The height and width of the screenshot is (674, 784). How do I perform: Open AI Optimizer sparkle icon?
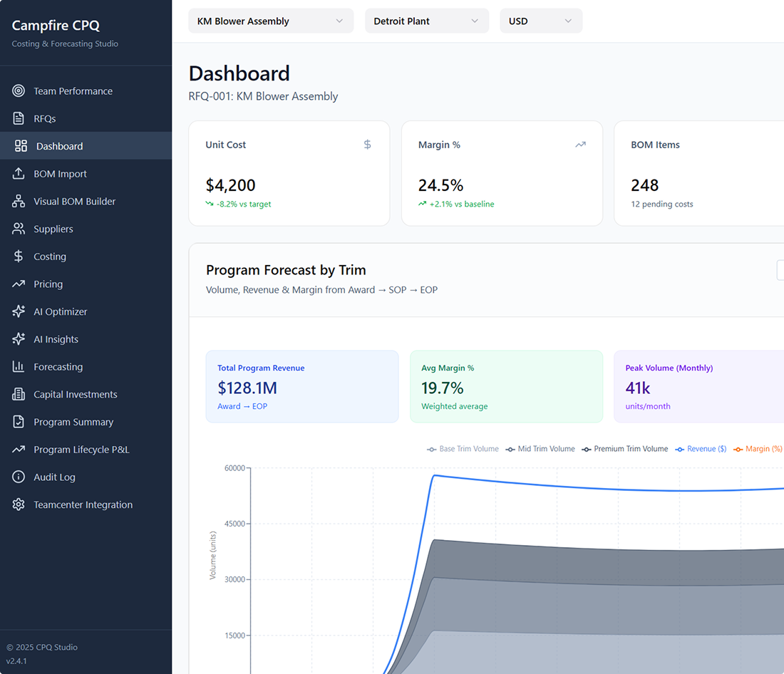coord(19,311)
